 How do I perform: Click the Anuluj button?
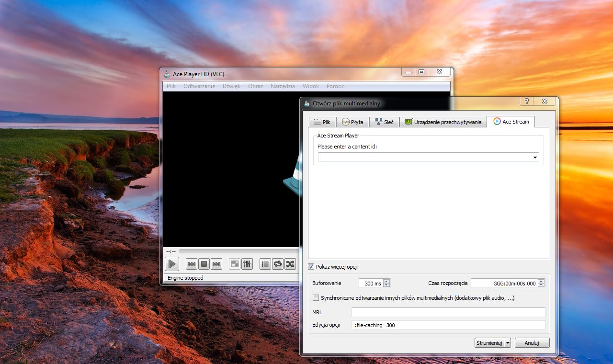[532, 343]
